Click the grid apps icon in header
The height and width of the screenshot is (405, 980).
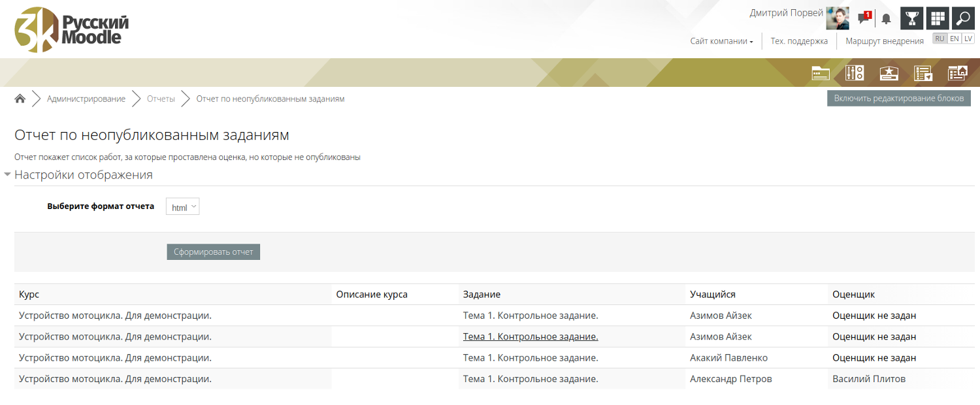tap(938, 18)
